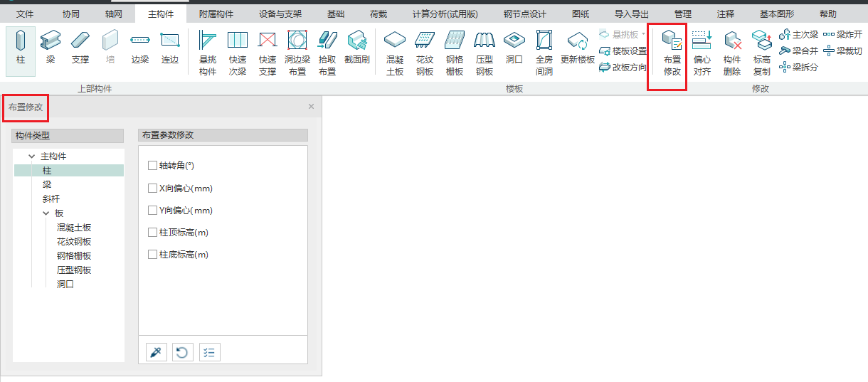This screenshot has height=382, width=868.
Task: Collapse the 主构件 tree node
Action: 32,156
